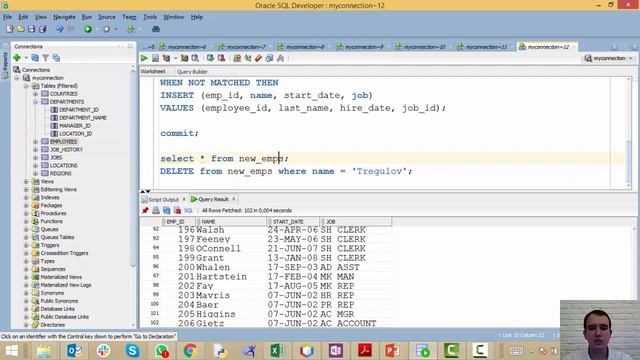
Task: Click the 'Hartstein' name cell in results
Action: (x=222, y=277)
